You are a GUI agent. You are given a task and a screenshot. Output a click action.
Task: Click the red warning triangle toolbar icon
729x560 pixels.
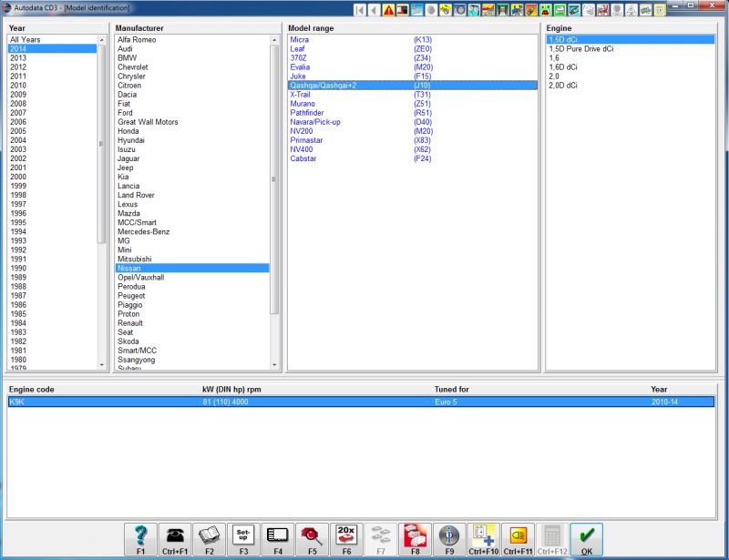pos(389,10)
